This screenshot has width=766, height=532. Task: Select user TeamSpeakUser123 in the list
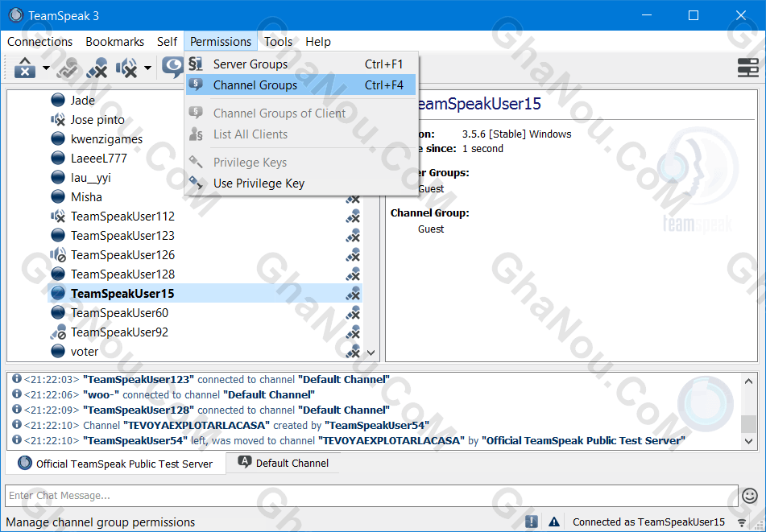point(122,236)
